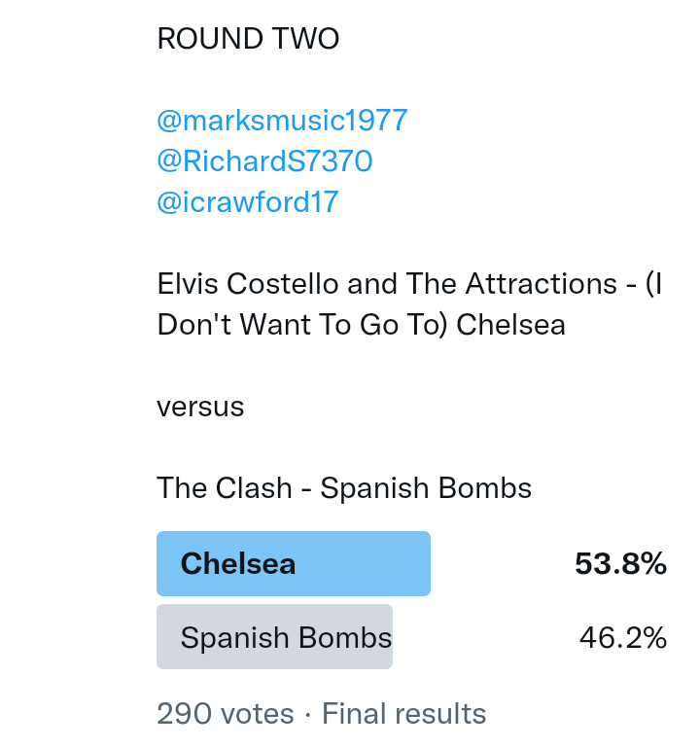Screen dimensions: 700x748
Task: Click the 53.8% poll result
Action: (x=620, y=563)
